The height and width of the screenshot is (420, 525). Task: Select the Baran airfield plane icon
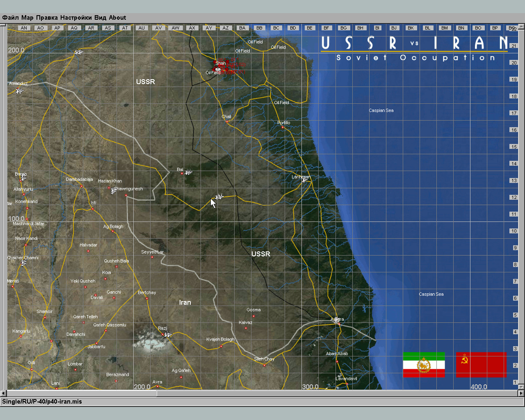23,178
